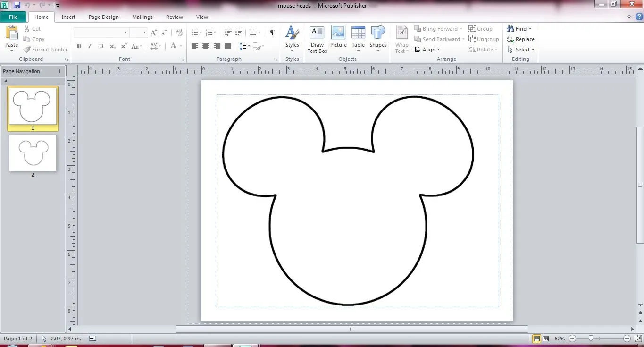The width and height of the screenshot is (644, 347).
Task: Collapse the Page Navigation pane
Action: click(x=59, y=71)
